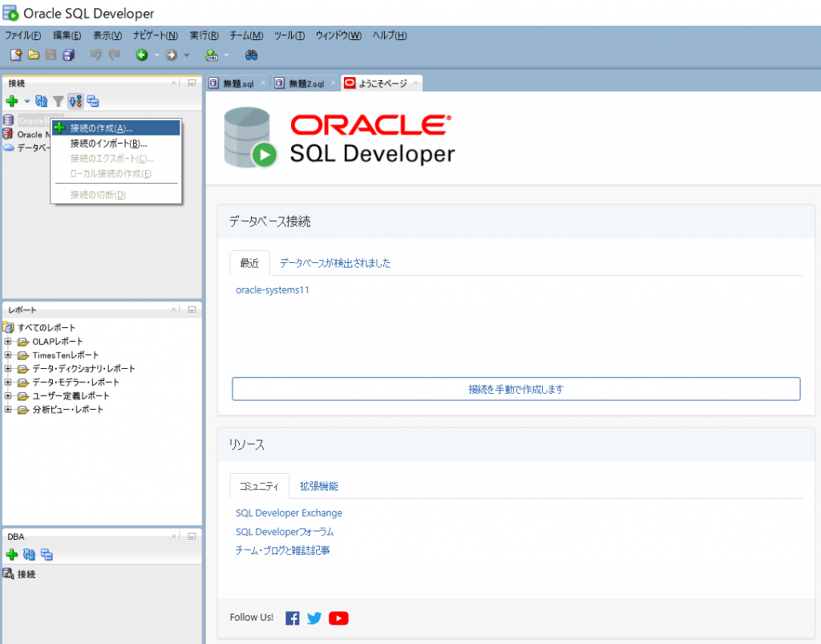Click the Redo arrow icon

(114, 55)
